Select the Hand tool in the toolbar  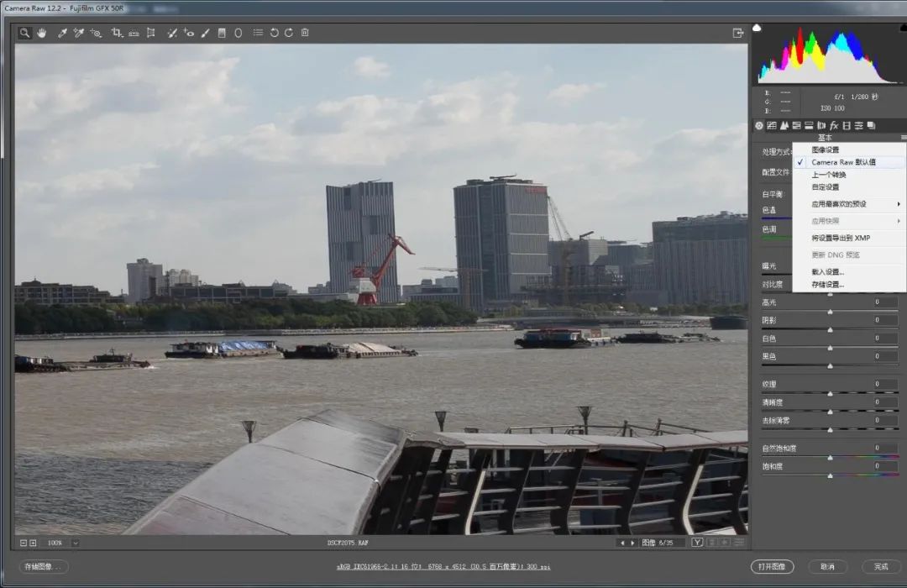click(40, 33)
